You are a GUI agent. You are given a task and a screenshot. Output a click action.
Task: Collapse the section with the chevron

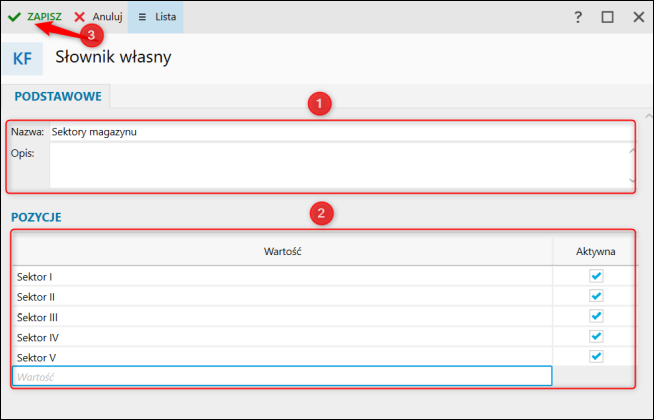click(x=649, y=116)
